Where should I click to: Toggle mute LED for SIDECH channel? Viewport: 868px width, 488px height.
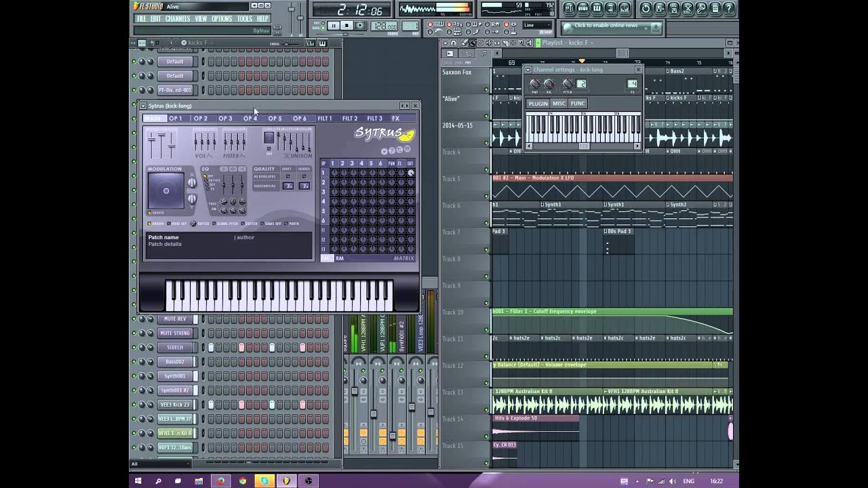[x=134, y=348]
